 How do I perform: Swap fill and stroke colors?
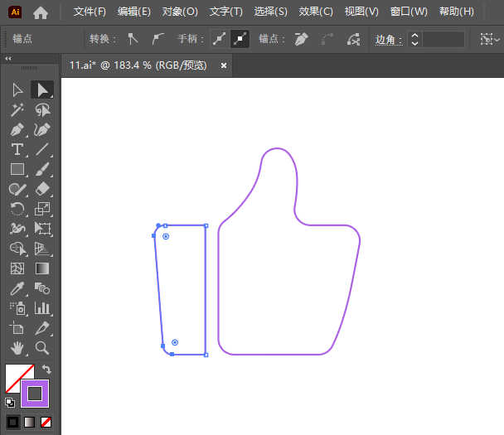[x=46, y=370]
